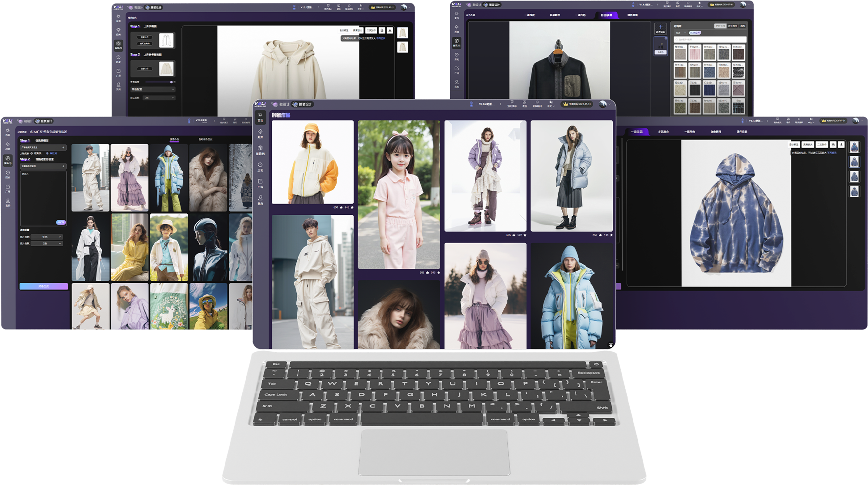The width and height of the screenshot is (868, 485).
Task: Open the 9:16 image ratio dropdown
Action: (46, 237)
